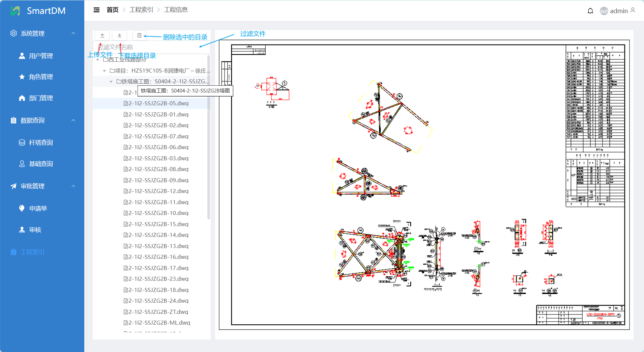The image size is (644, 352).
Task: Click the clipboard icon beside 数据查询
Action: [13, 120]
